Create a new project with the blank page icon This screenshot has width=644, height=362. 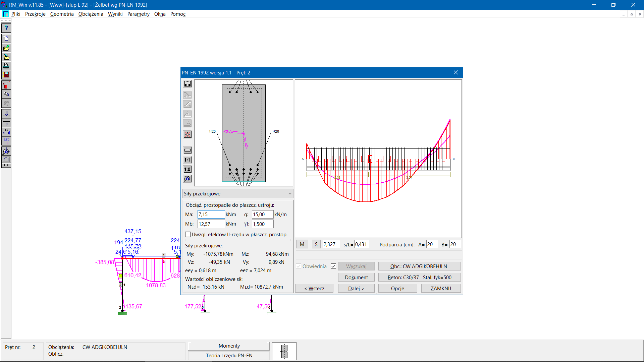6,38
